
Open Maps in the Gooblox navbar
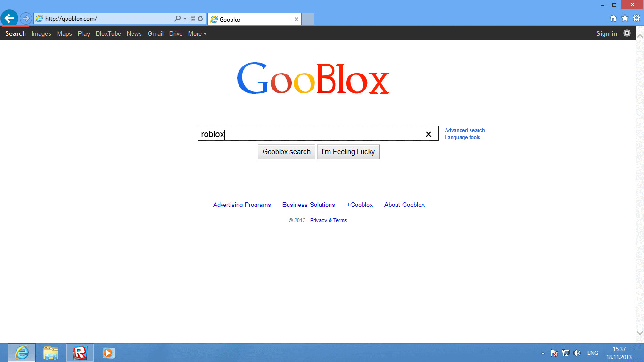pyautogui.click(x=65, y=33)
